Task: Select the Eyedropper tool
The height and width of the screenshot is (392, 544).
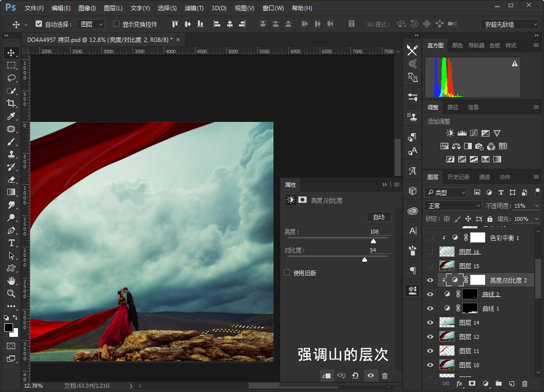Action: pyautogui.click(x=11, y=116)
